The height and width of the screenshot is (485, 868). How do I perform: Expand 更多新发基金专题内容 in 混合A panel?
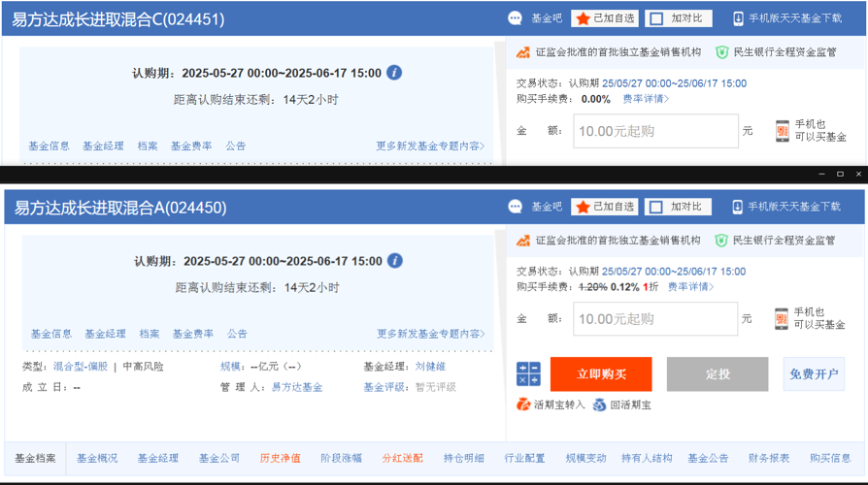tap(431, 334)
